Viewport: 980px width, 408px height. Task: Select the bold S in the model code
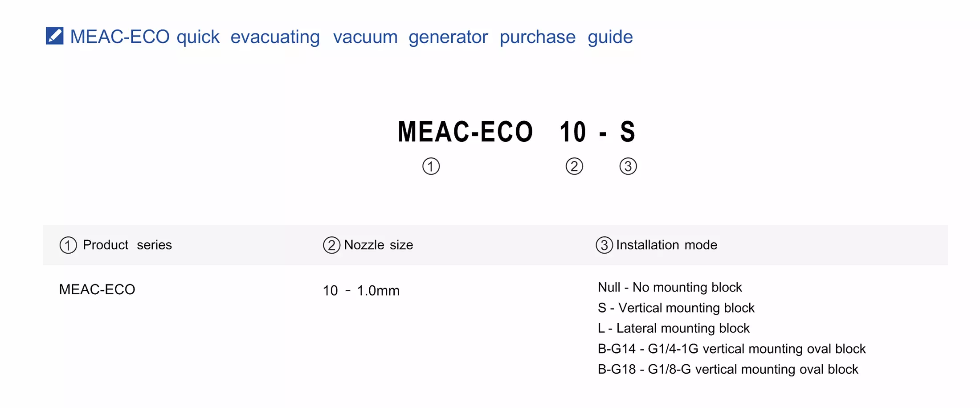[x=627, y=132]
